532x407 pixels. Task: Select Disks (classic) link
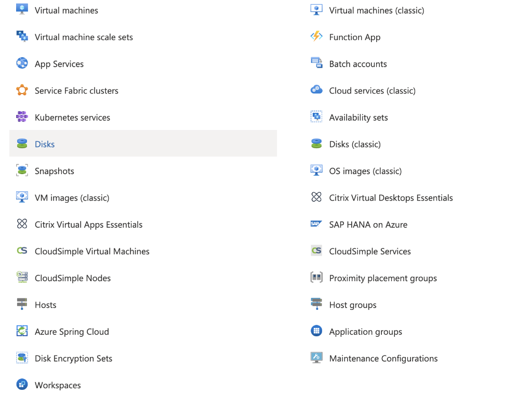355,145
